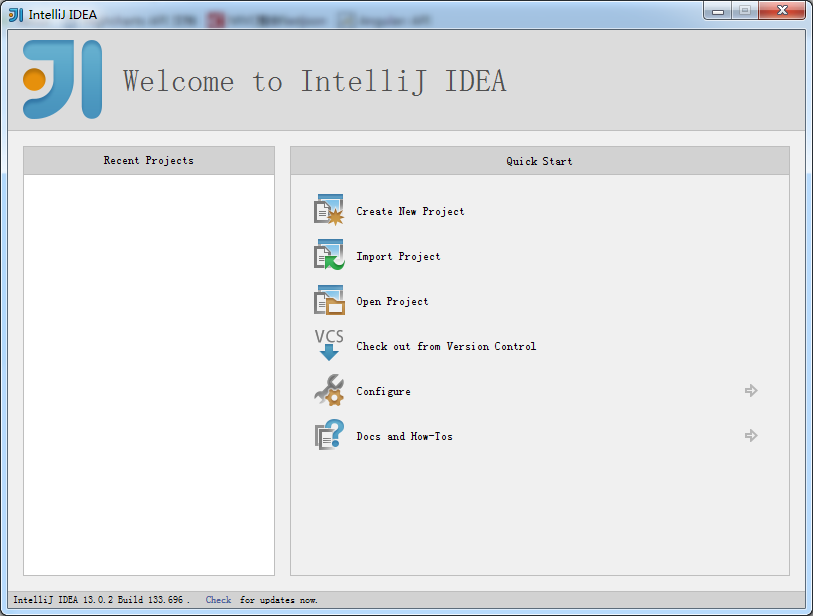Click the Configure wrench and gear icon
This screenshot has width=820, height=616.
coord(329,390)
